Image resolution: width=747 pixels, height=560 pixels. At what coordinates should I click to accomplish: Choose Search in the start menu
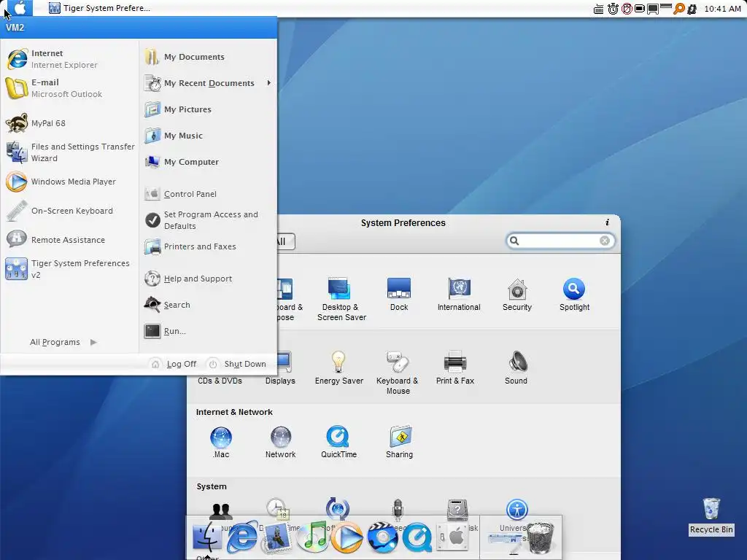coord(208,305)
